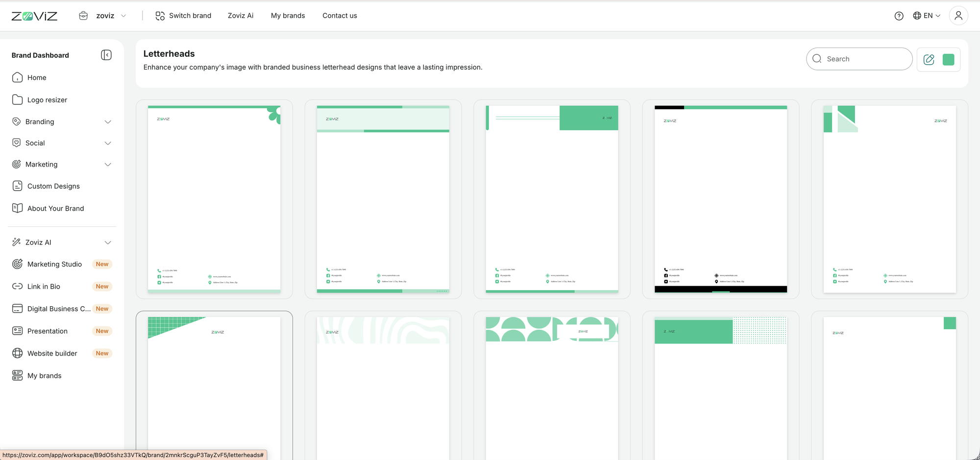Click the Zoviz logo
The image size is (980, 460).
[34, 16]
